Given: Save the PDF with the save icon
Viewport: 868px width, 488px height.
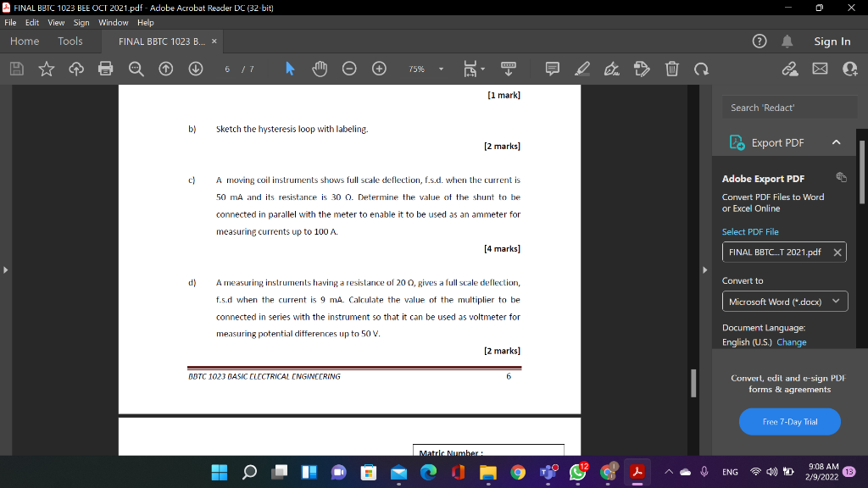Looking at the screenshot, I should [x=16, y=69].
